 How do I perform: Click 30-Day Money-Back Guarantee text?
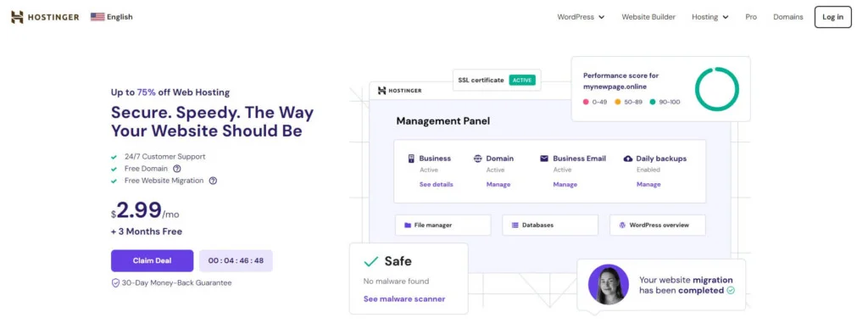(176, 283)
